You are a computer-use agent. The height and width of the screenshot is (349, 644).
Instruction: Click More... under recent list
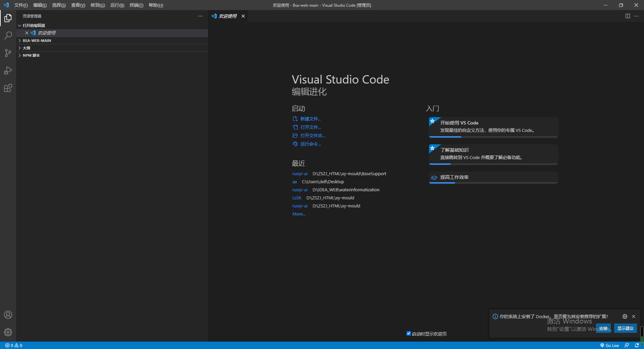299,214
